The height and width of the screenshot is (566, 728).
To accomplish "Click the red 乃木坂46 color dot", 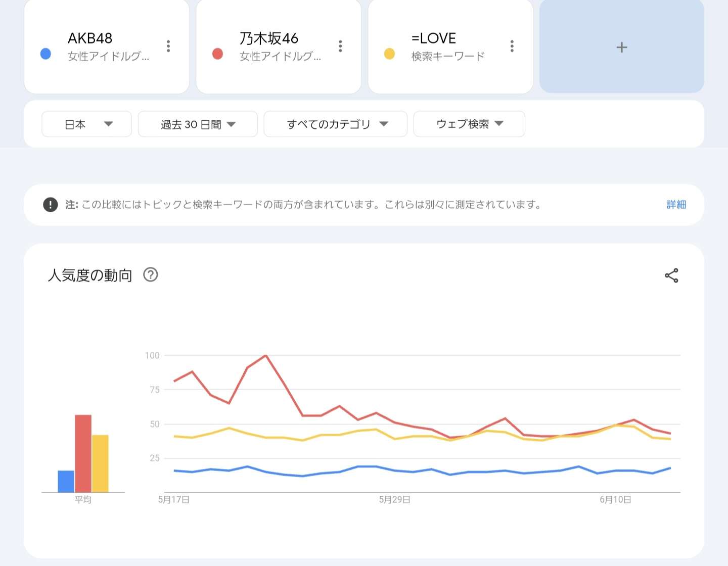I will point(218,54).
